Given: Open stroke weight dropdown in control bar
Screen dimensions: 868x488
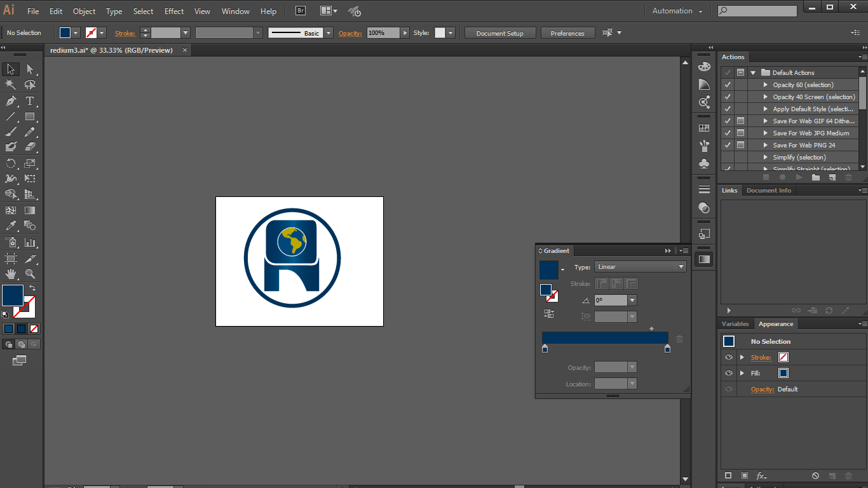Looking at the screenshot, I should 186,33.
